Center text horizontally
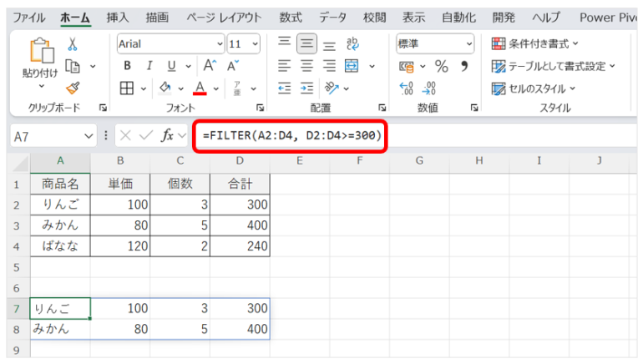643x364 pixels. click(306, 66)
